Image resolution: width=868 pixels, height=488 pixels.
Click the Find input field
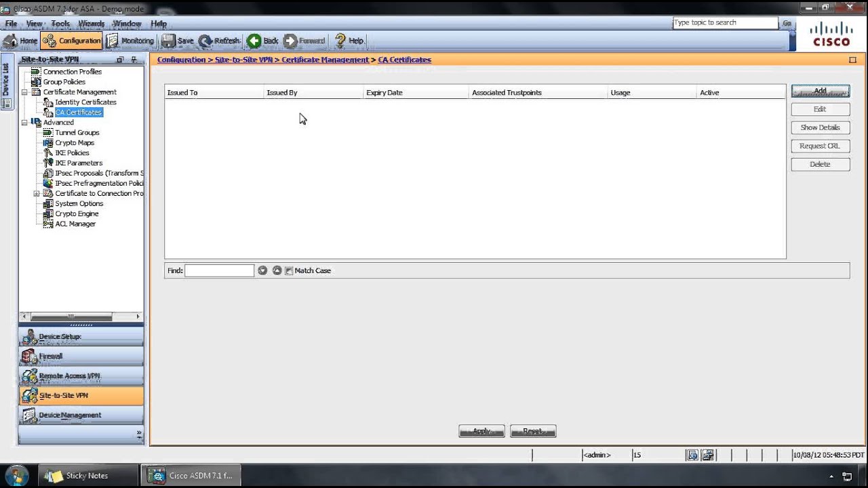[x=219, y=270]
